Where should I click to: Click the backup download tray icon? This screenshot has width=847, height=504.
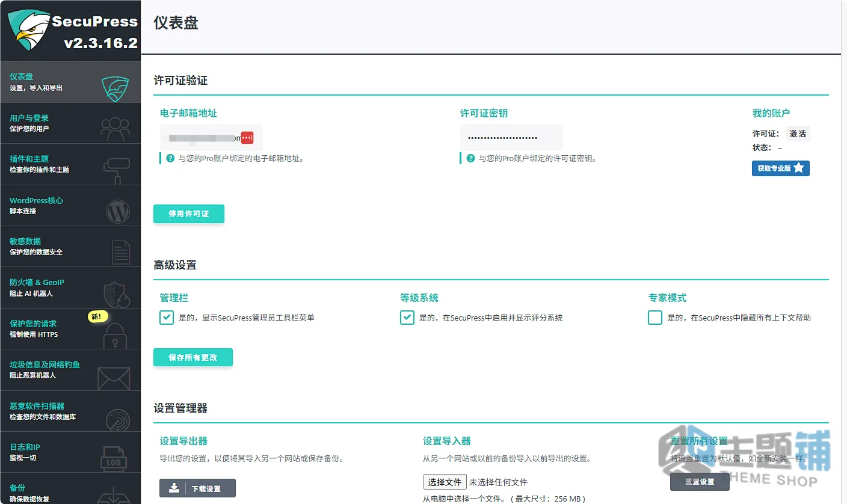pyautogui.click(x=114, y=496)
